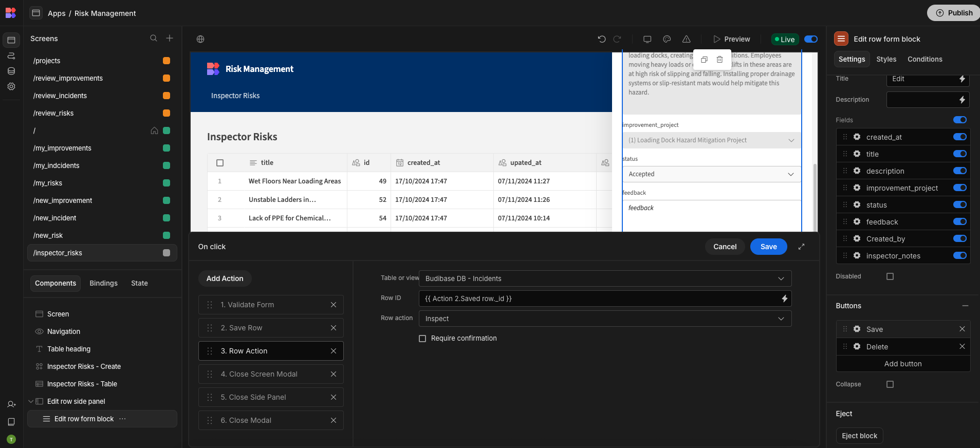
Task: Select all rows via table header checkbox
Action: click(220, 163)
